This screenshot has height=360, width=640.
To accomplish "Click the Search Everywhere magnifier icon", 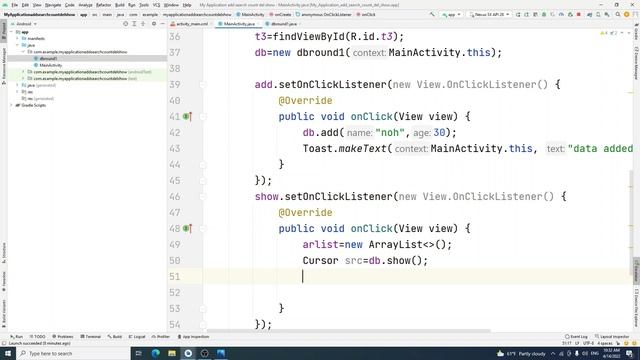I will tap(618, 15).
